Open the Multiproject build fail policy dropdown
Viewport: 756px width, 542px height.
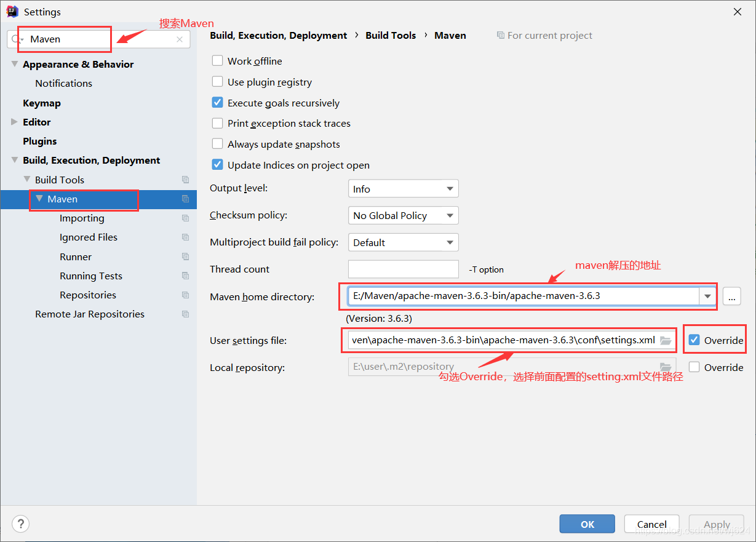tap(403, 242)
